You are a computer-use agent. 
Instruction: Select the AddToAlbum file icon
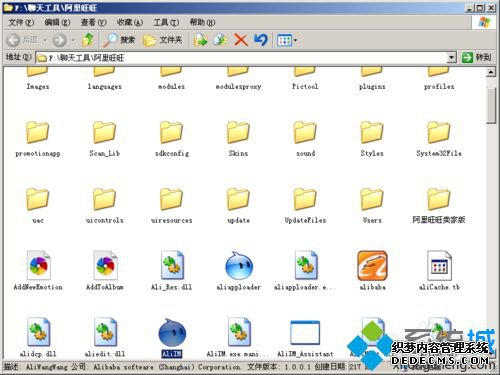click(x=105, y=265)
